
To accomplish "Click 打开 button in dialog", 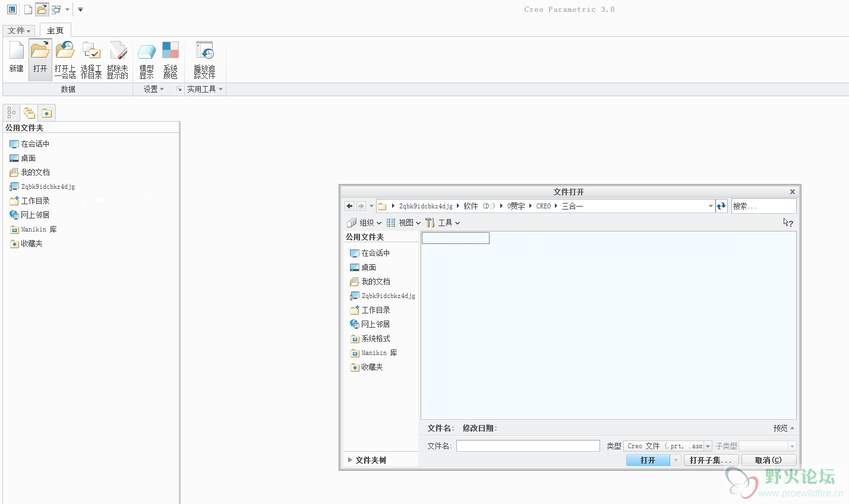I will point(648,460).
